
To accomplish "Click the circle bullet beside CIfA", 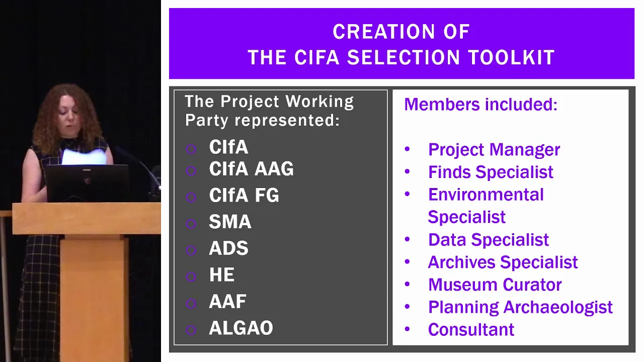I will click(x=191, y=149).
